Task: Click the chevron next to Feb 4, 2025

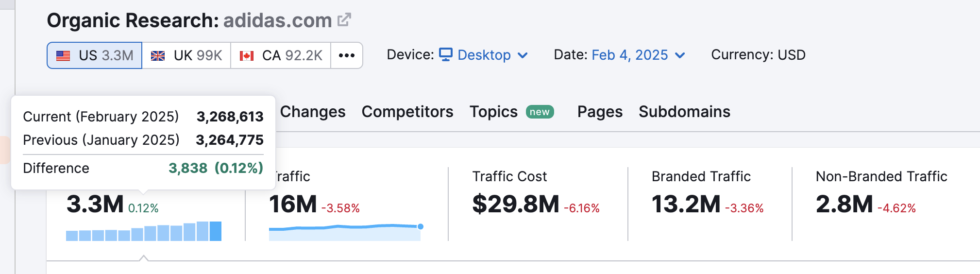Action: (680, 55)
